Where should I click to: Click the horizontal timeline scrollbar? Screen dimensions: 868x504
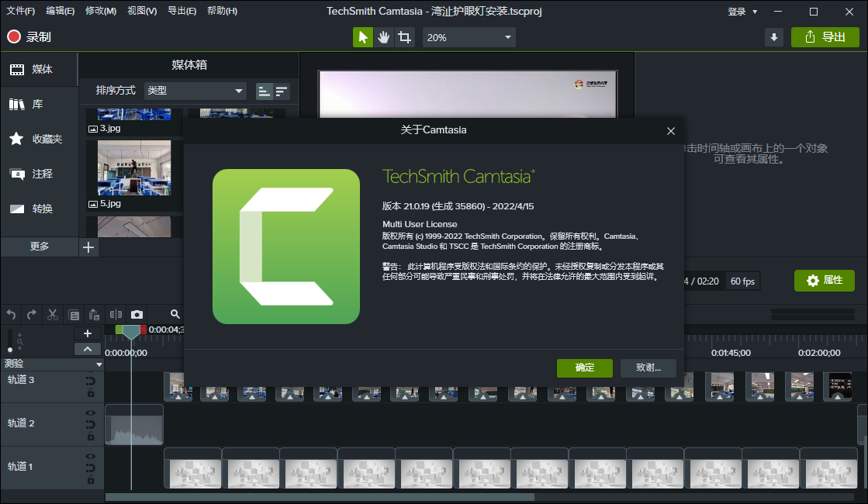[x=320, y=497]
